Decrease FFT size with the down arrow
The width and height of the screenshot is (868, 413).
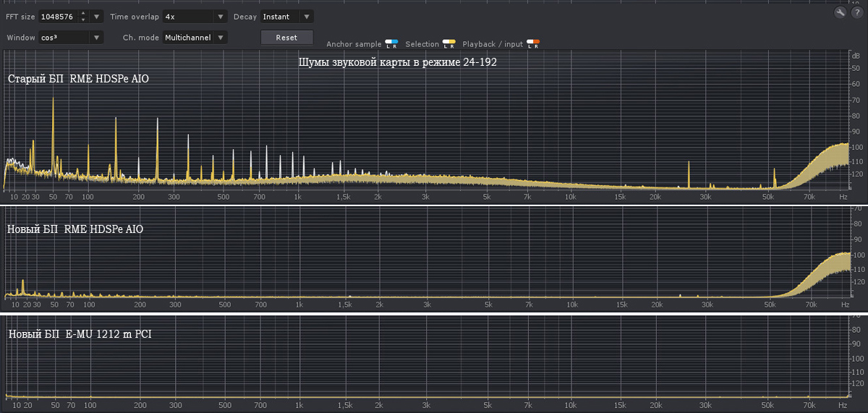83,19
